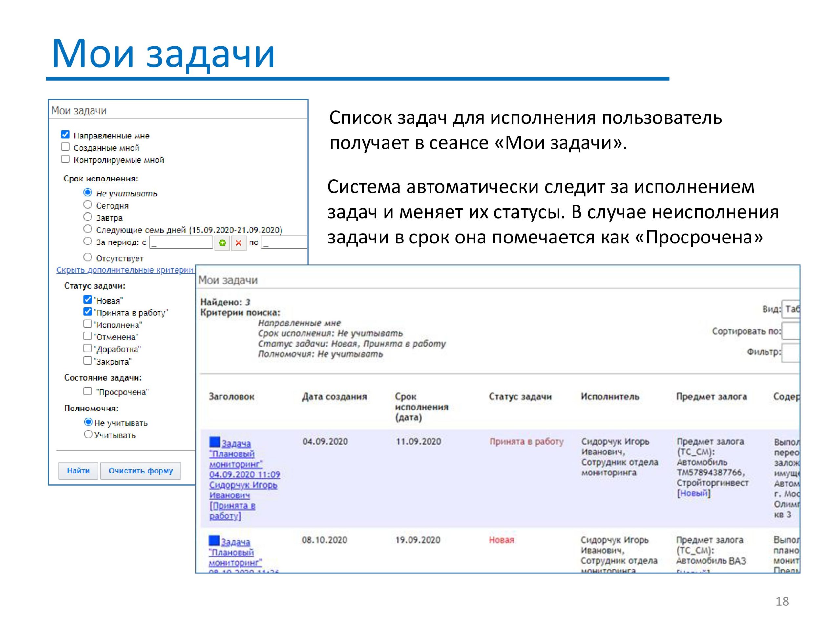The image size is (840, 630).
Task: Click the period start date input field
Action: point(181,242)
